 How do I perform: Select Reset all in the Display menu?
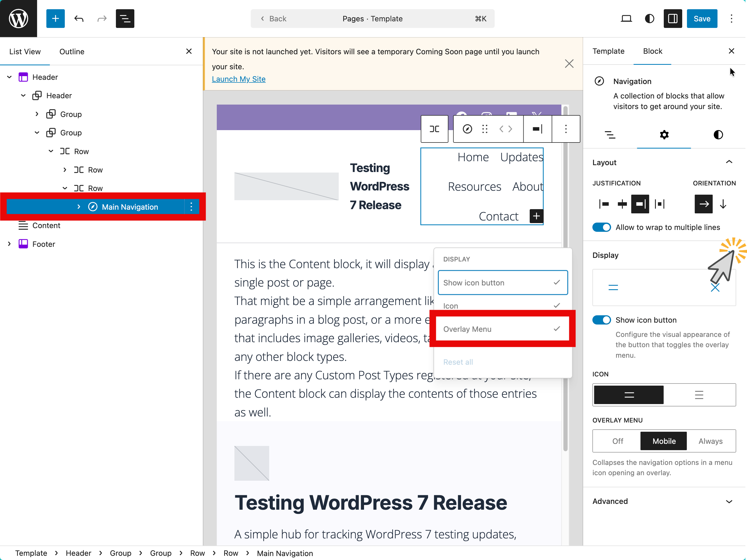(x=458, y=362)
